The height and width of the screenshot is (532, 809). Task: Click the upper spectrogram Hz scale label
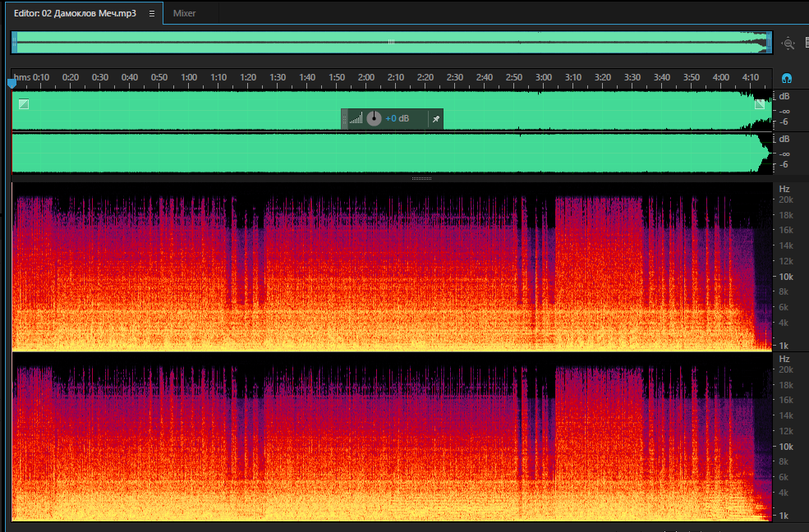[784, 189]
